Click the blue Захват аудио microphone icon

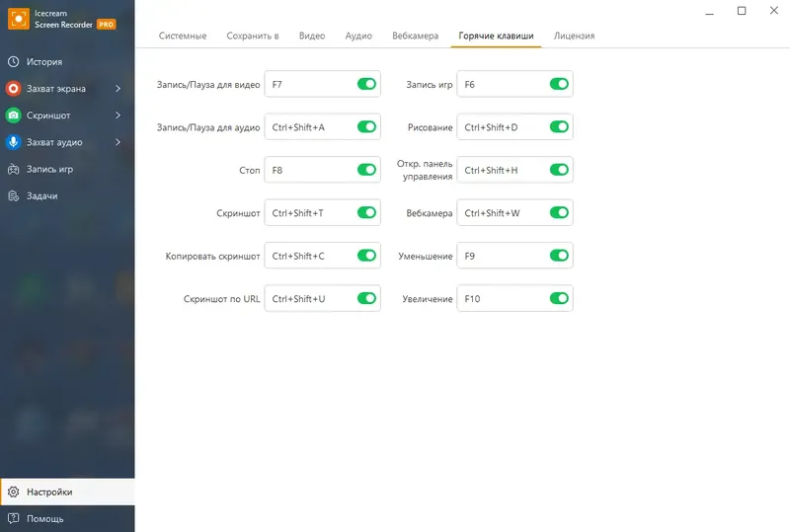pyautogui.click(x=13, y=142)
